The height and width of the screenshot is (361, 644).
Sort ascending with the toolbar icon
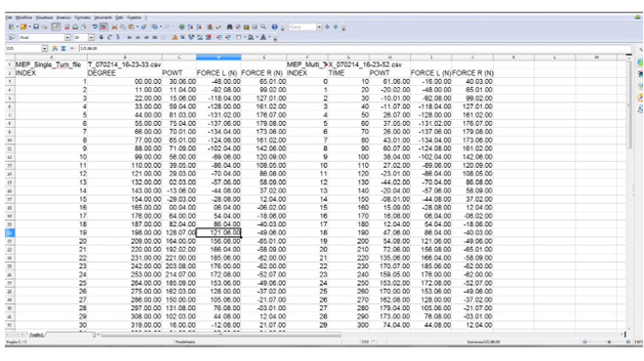(190, 27)
